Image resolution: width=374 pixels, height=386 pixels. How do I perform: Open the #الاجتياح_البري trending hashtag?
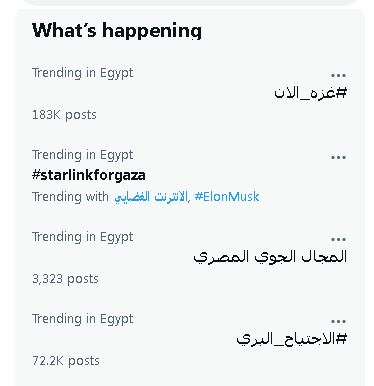pos(292,339)
